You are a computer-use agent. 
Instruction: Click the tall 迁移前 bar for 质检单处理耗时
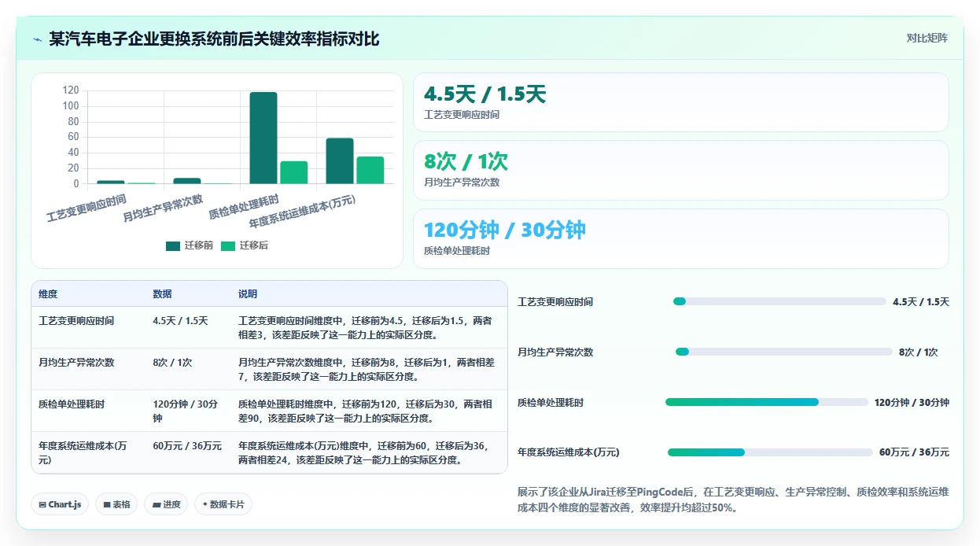pos(263,138)
